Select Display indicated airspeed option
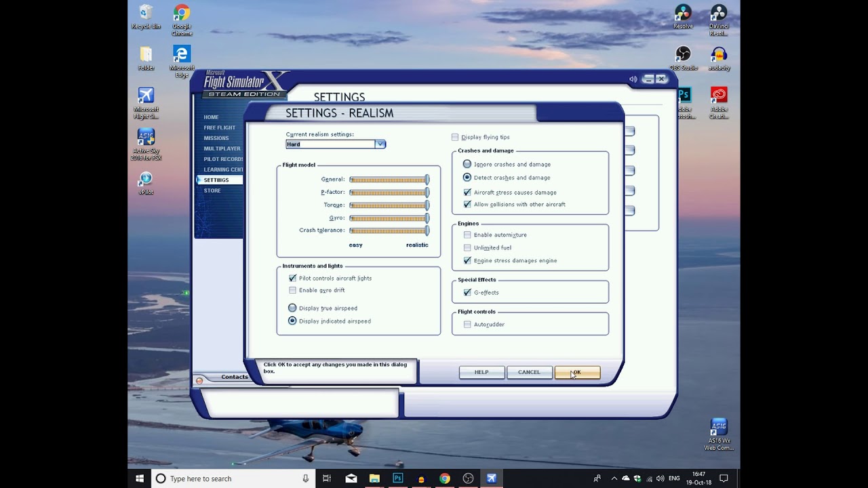This screenshot has height=488, width=868. click(292, 321)
